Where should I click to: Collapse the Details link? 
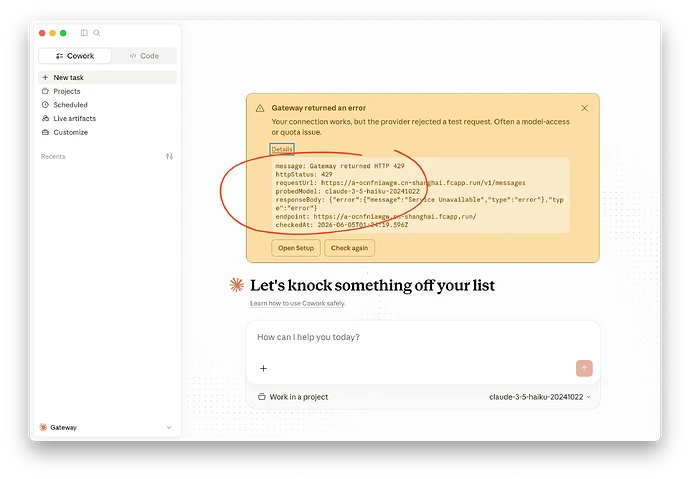(282, 149)
